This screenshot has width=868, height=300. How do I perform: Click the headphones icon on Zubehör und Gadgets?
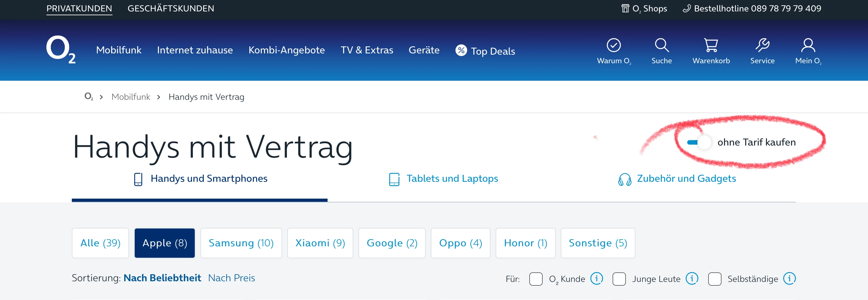[x=625, y=179]
